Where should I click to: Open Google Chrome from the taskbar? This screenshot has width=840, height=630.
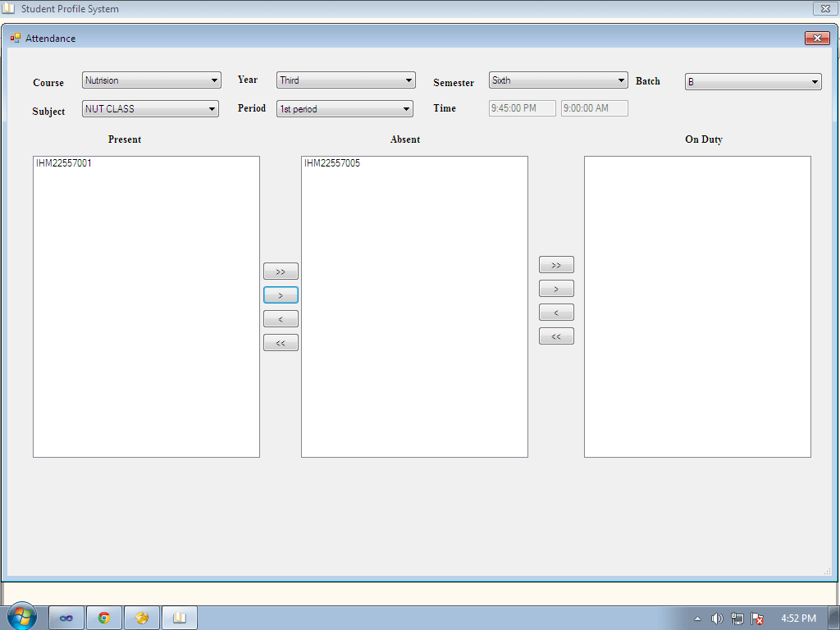[x=104, y=619]
